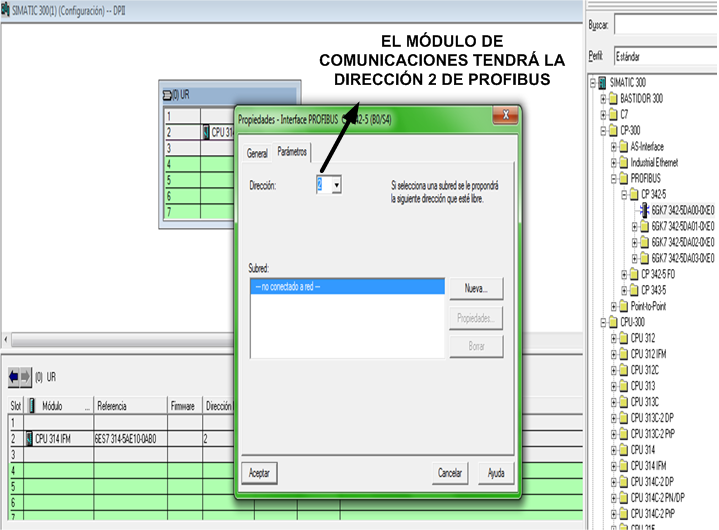Click the CPU 312 folder icon
719x530 pixels.
(624, 338)
